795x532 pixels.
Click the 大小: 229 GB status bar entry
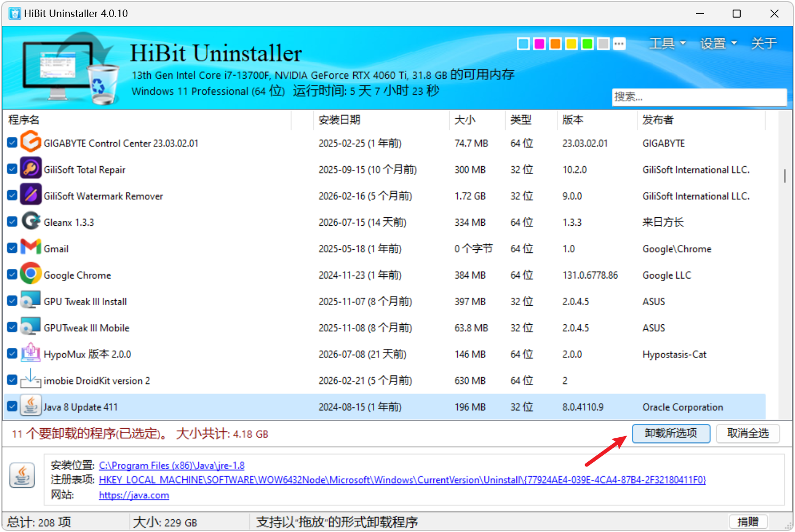(165, 522)
